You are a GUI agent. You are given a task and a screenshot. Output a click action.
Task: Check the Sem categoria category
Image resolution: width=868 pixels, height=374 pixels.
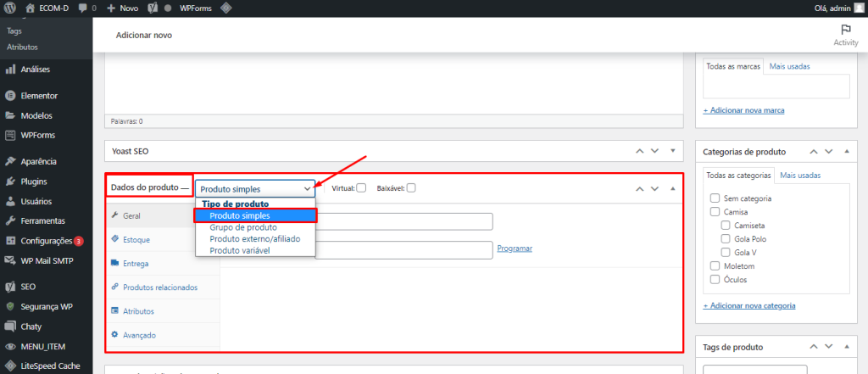click(x=715, y=198)
